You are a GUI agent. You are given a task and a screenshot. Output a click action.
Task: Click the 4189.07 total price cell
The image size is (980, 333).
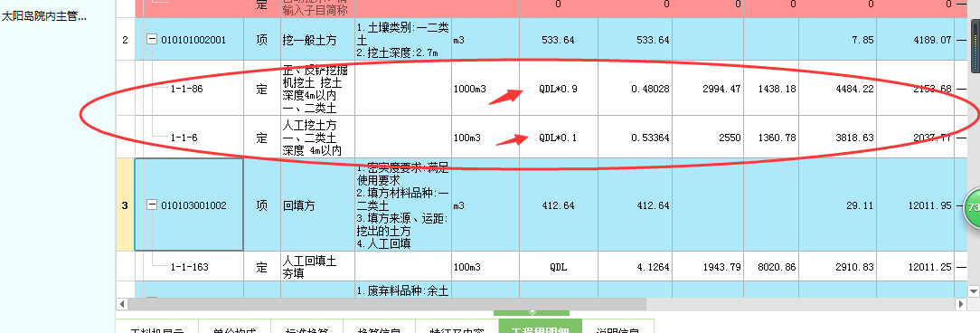click(x=915, y=40)
